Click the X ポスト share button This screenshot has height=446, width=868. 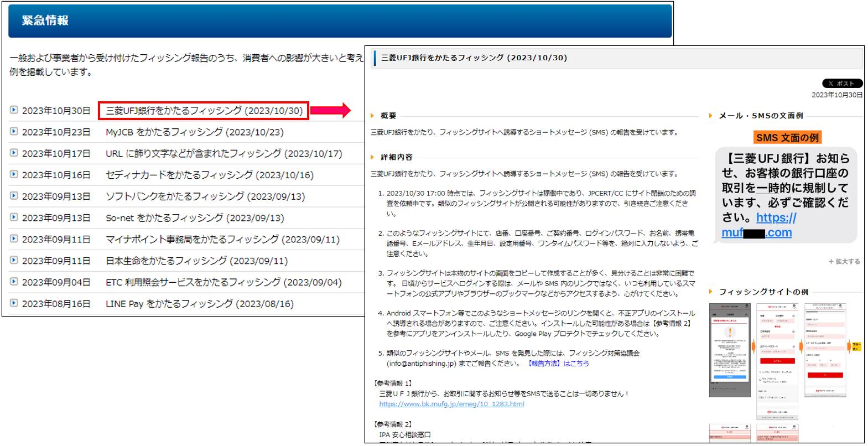(x=842, y=84)
